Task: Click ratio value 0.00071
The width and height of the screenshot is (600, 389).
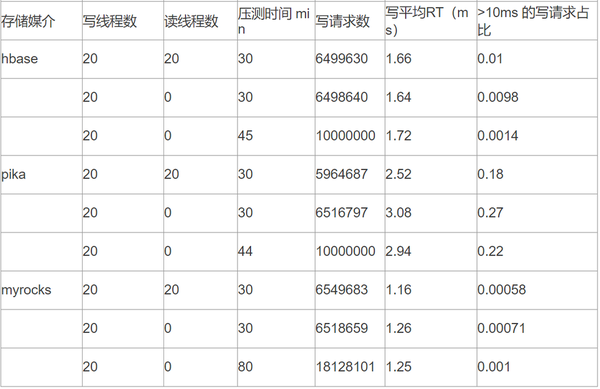Action: (x=502, y=328)
